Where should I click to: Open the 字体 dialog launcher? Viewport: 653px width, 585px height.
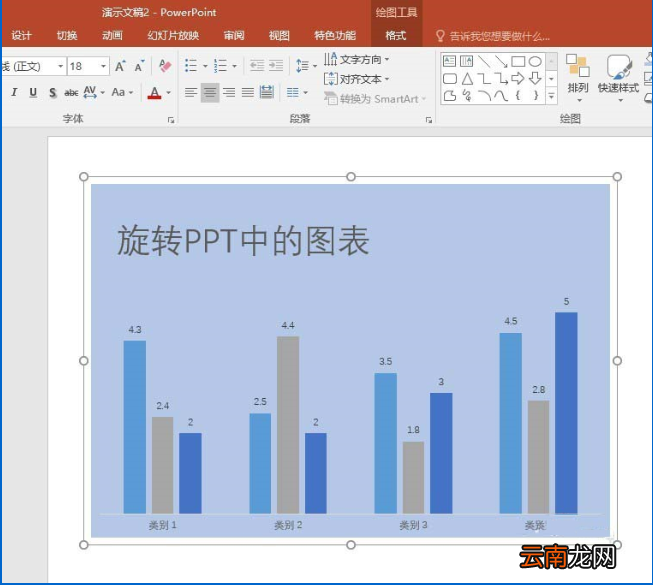pos(171,120)
